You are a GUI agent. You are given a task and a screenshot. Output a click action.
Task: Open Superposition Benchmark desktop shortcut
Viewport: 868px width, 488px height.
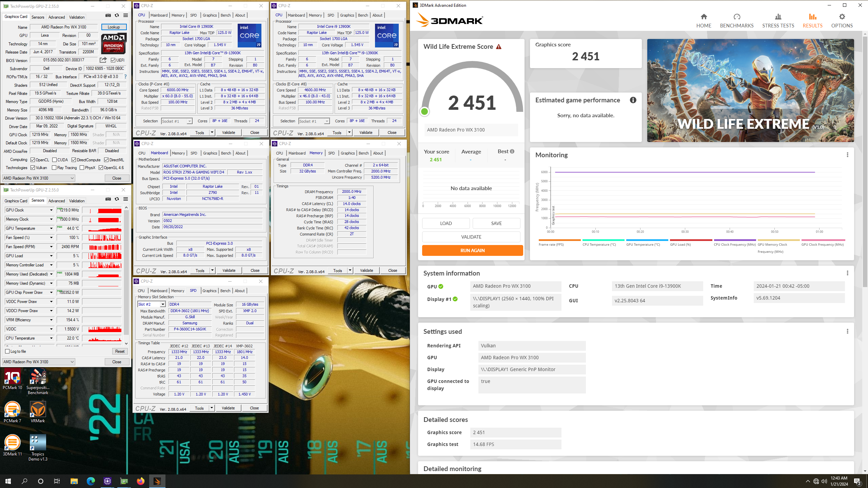pos(38,382)
